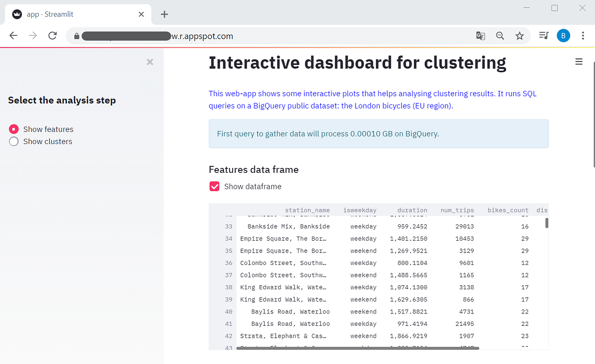Screen dimensions: 595x364
Task: Click the back navigation button
Action: click(x=13, y=36)
